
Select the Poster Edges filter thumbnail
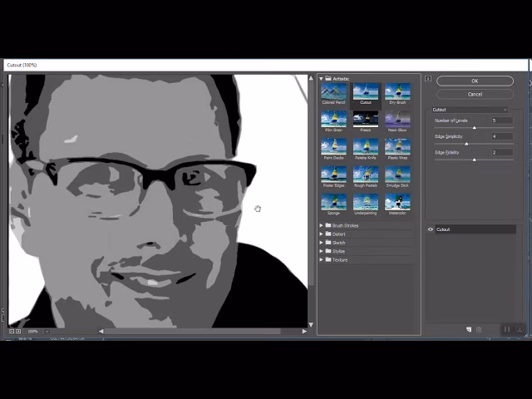pyautogui.click(x=334, y=175)
